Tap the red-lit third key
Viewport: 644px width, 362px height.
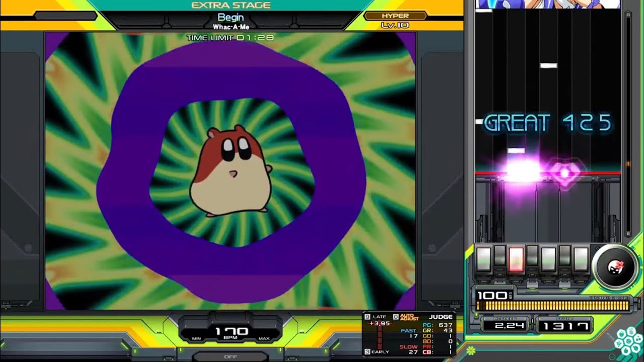point(516,259)
